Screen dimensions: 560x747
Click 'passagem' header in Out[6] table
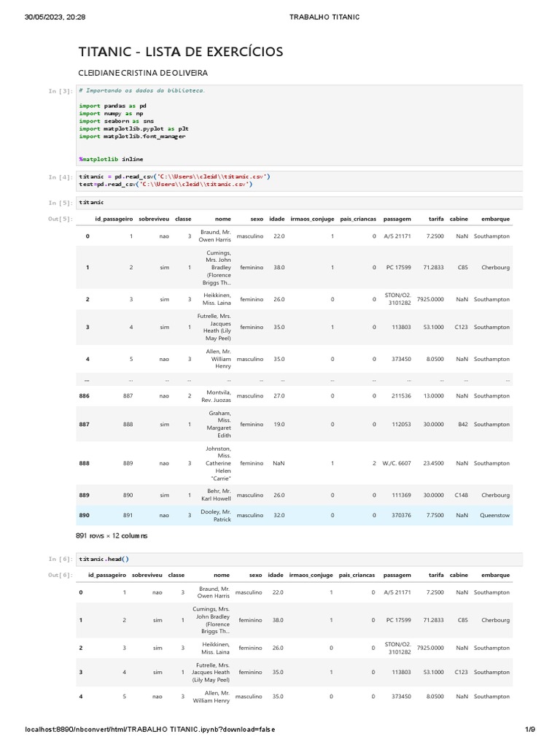coord(397,576)
